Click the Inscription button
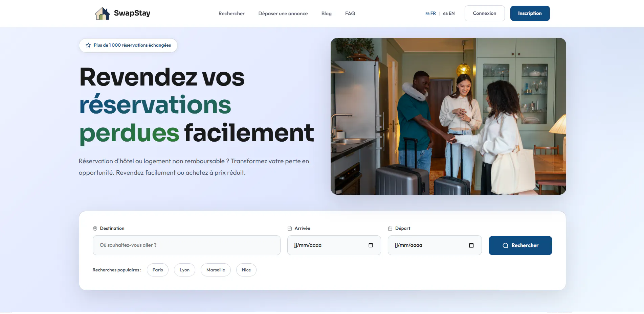The width and height of the screenshot is (644, 314). pyautogui.click(x=530, y=13)
